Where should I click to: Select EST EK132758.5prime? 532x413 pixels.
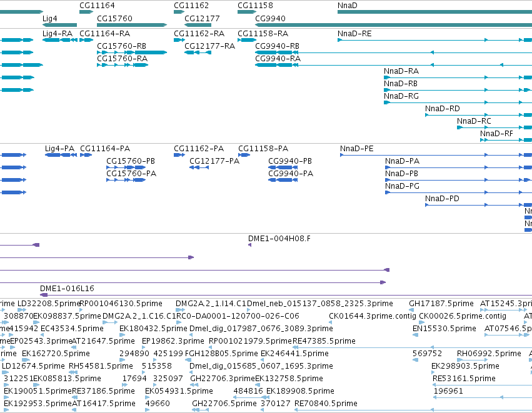[x=289, y=379]
